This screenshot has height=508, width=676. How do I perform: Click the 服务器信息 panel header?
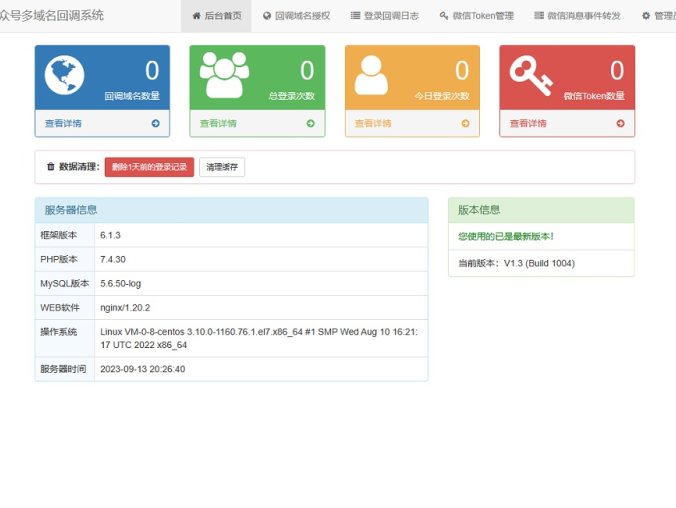(232, 210)
